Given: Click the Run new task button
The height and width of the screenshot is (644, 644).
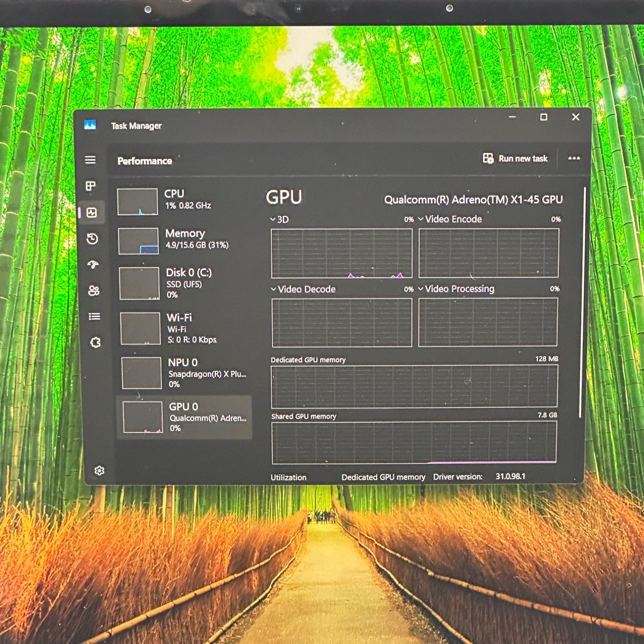Looking at the screenshot, I should click(x=516, y=158).
